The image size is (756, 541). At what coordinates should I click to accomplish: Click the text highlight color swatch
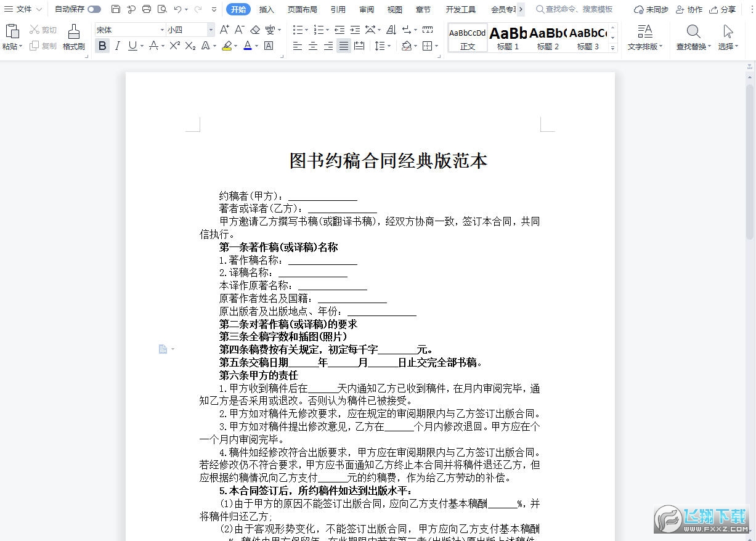226,46
